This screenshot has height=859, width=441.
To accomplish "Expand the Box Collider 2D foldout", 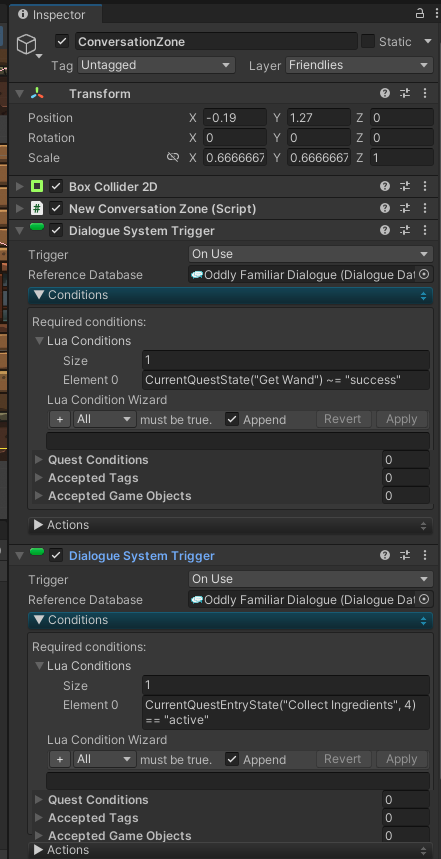I will pyautogui.click(x=20, y=187).
